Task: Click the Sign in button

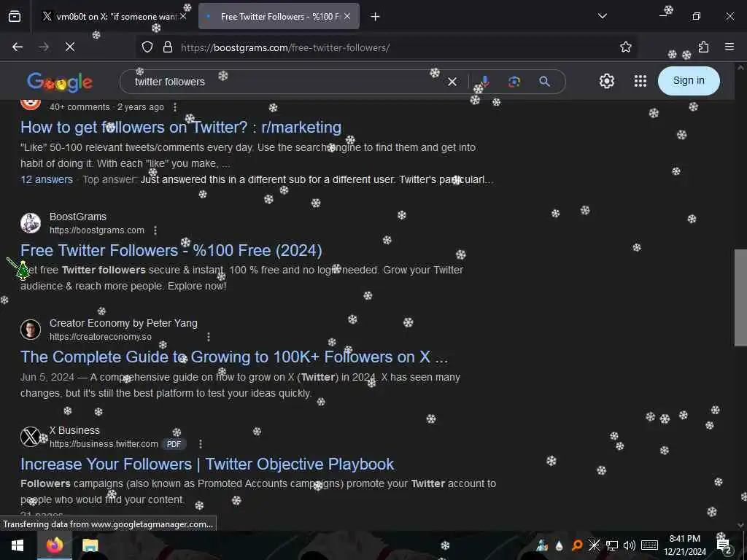Action: point(689,80)
